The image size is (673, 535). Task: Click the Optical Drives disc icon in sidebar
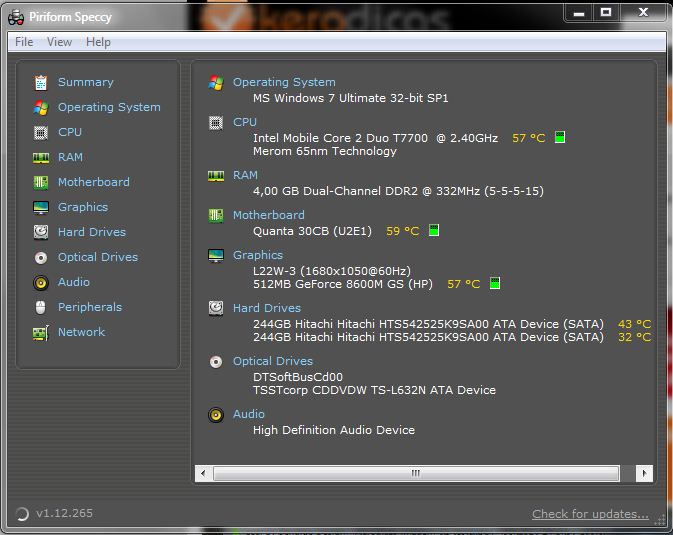pos(41,258)
